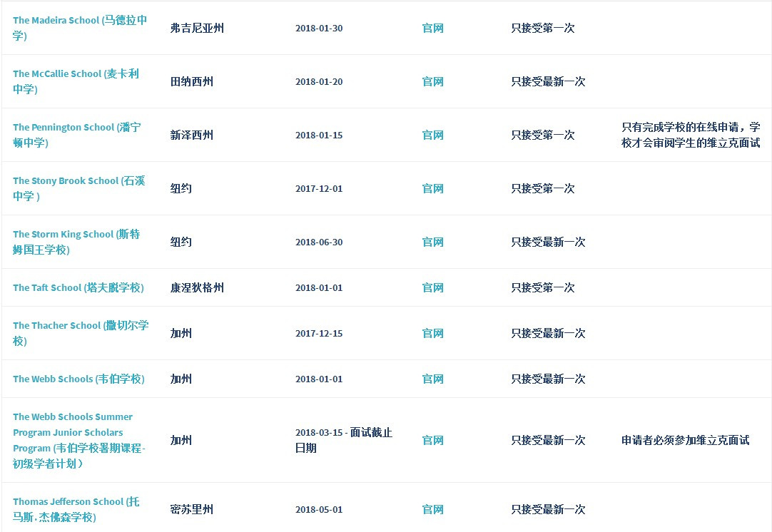Screen dimensions: 772x532
Task: Click 官网 link for McCallie School row
Action: pos(433,82)
